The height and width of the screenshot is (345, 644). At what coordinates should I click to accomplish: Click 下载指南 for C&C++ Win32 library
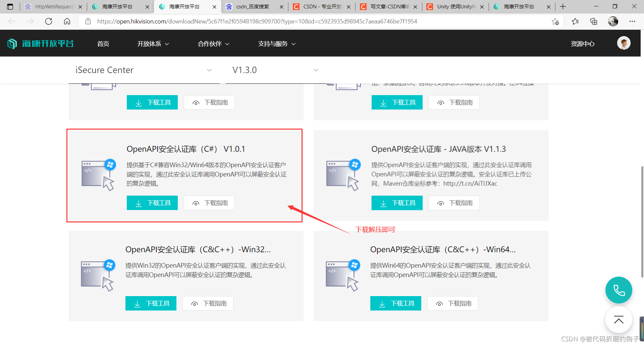[208, 303]
